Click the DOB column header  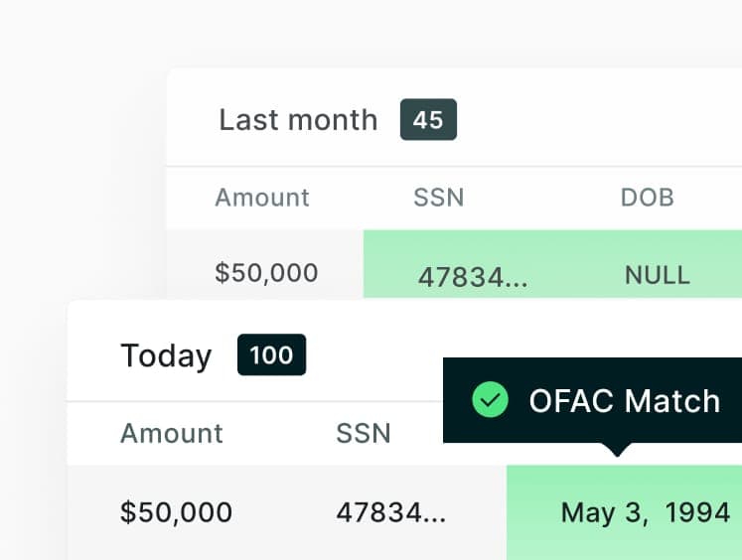[647, 198]
